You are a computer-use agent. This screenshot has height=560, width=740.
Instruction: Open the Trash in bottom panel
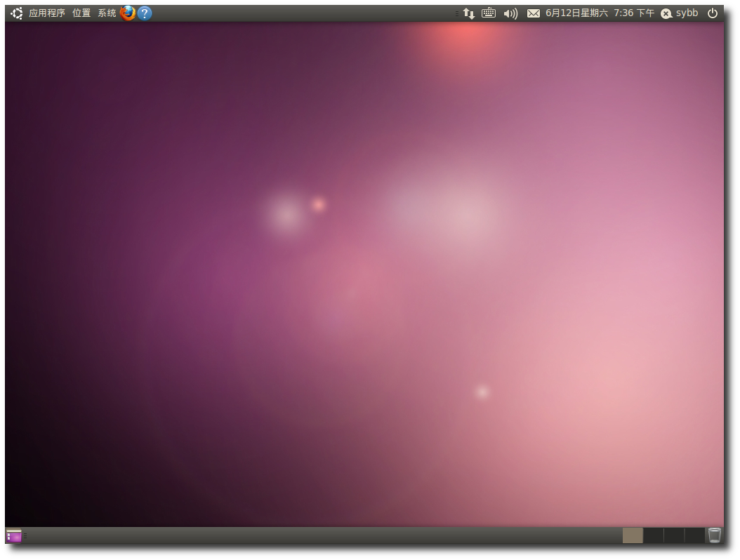(x=715, y=535)
